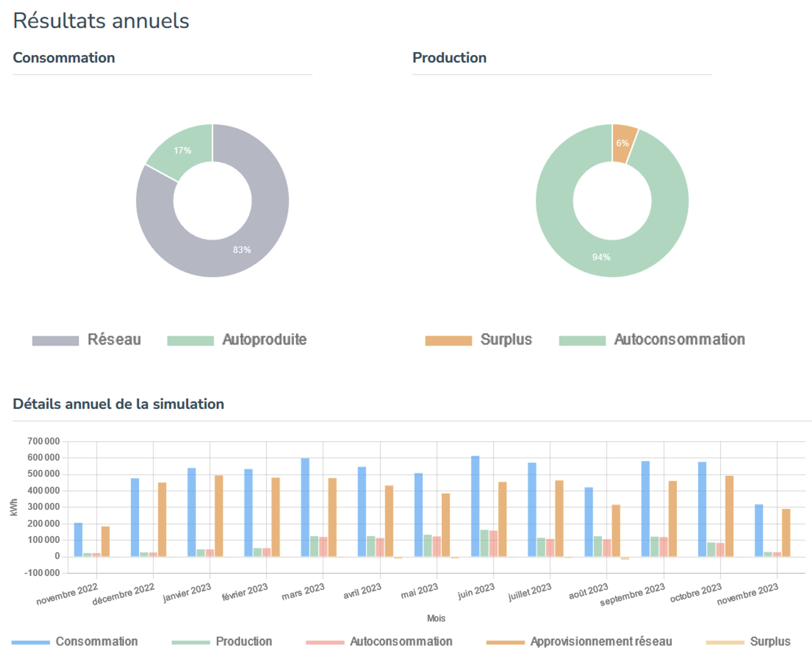Click the negative Surplus bar for août 2023
This screenshot has width=812, height=654.
625,558
